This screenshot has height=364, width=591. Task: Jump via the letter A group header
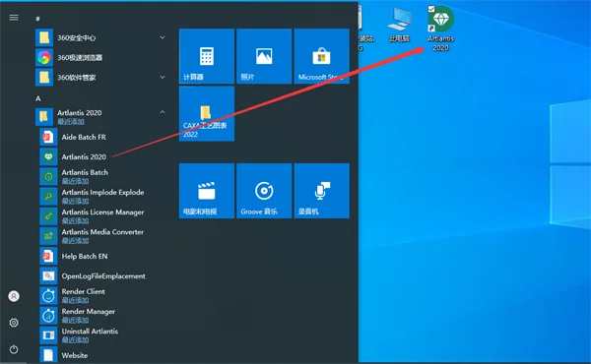click(x=37, y=98)
